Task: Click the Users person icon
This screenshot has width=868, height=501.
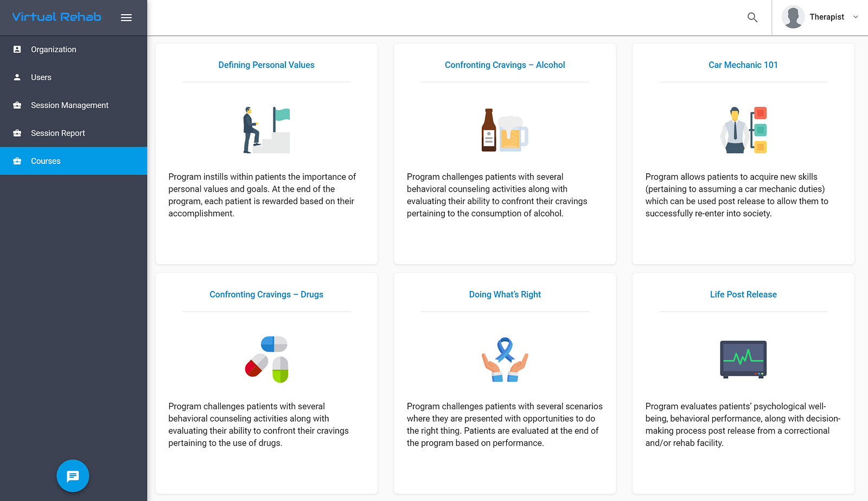Action: tap(17, 77)
